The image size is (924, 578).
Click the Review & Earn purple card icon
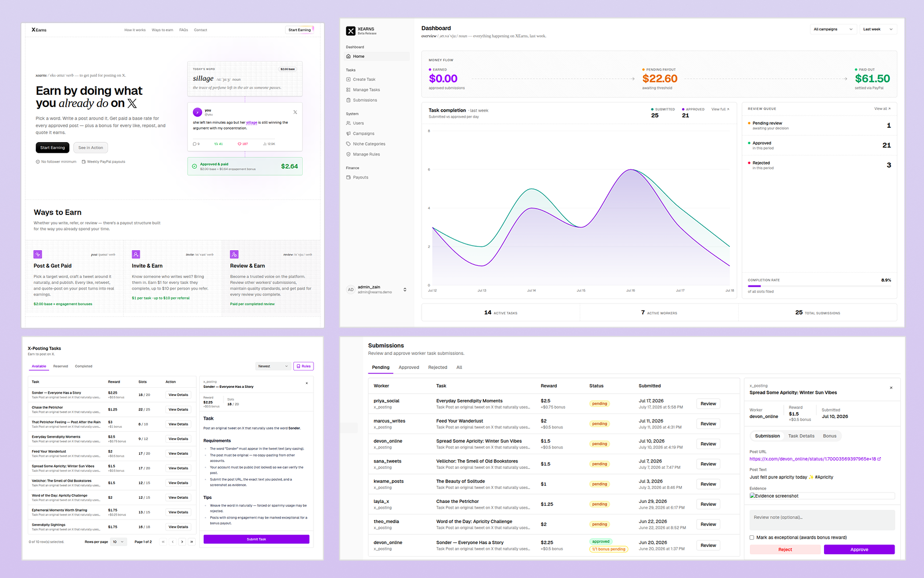click(234, 254)
